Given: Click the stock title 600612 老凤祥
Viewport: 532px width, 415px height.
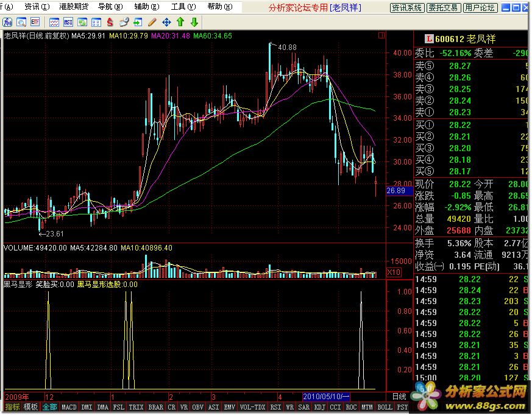Looking at the screenshot, I should coord(465,39).
